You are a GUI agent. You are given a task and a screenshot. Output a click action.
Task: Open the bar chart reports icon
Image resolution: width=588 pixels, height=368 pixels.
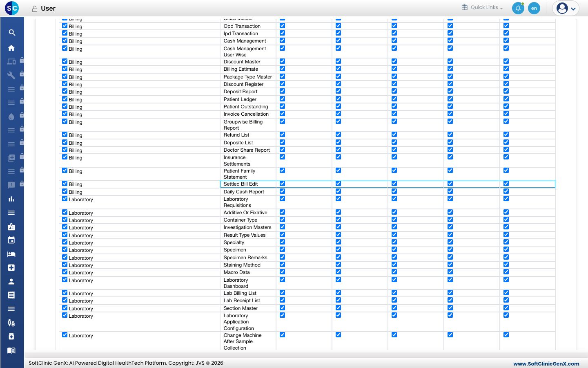(x=11, y=199)
